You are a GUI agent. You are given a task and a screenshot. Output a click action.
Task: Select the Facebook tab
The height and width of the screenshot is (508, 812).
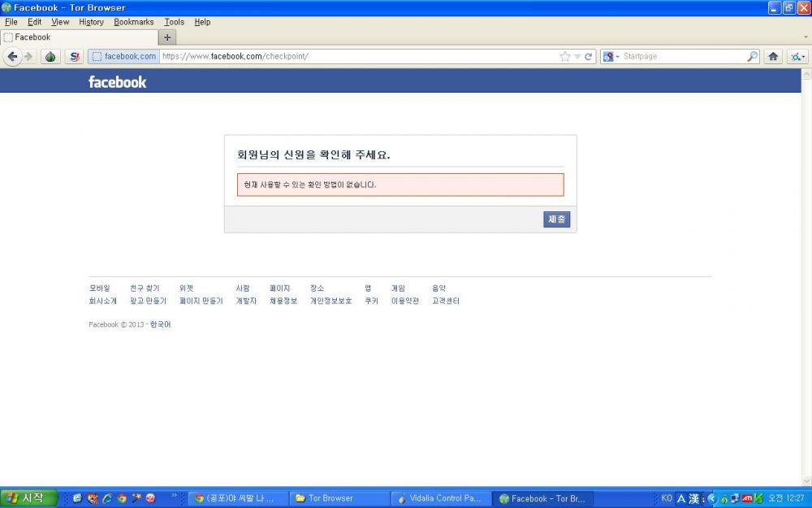(80, 37)
